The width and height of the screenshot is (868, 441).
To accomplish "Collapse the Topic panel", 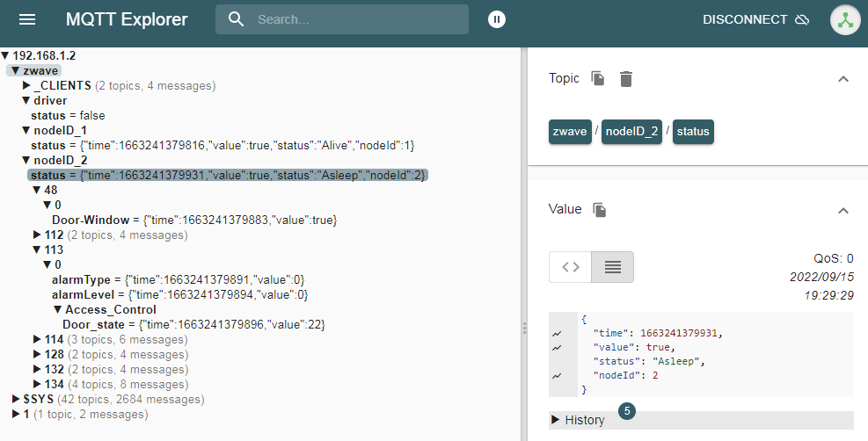I will [843, 79].
